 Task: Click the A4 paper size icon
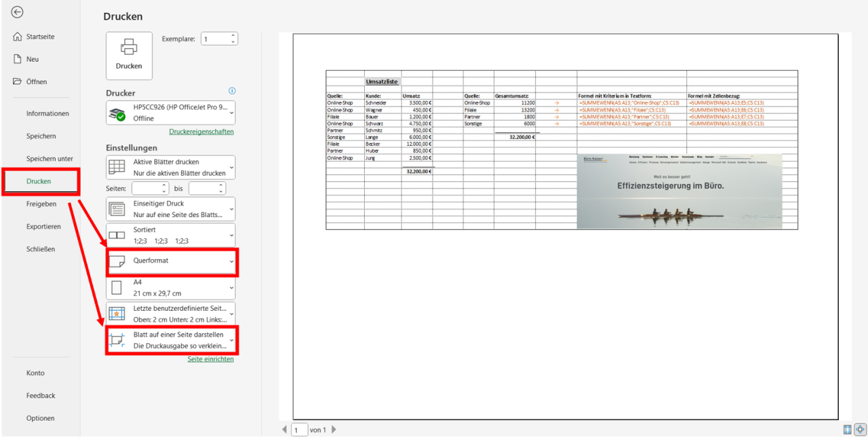[117, 288]
